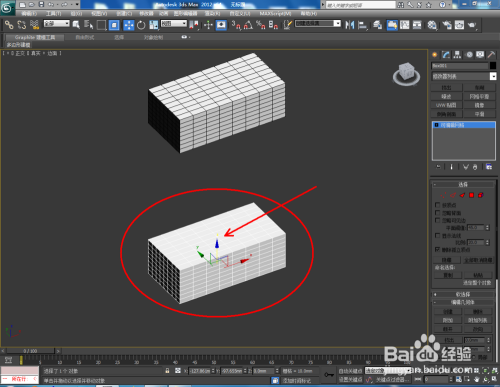
Task: Pick the Rectangular Selection Region tool
Action: (101, 25)
